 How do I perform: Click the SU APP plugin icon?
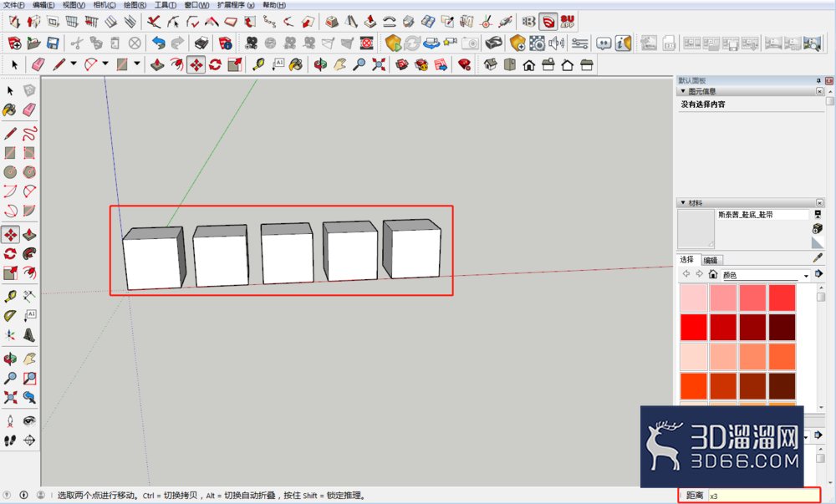tap(568, 21)
